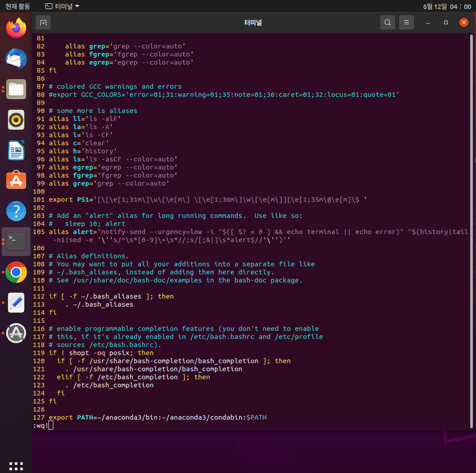Screen dimensions: 476x473
Task: Click line 101 'export PS1' text
Action: [x=208, y=200]
